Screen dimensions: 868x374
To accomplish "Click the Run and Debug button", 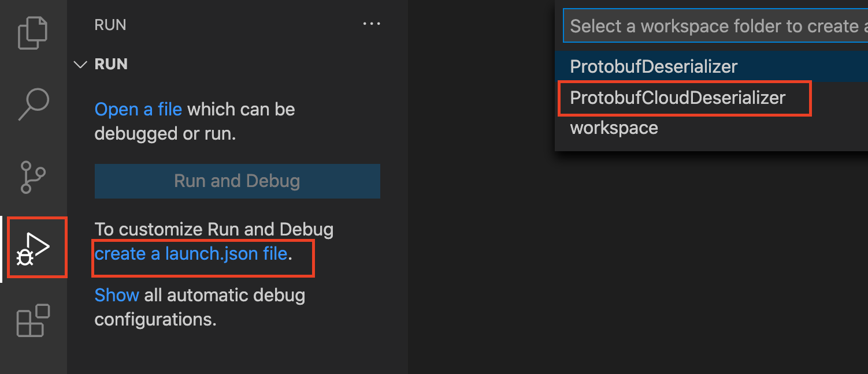I will tap(238, 181).
